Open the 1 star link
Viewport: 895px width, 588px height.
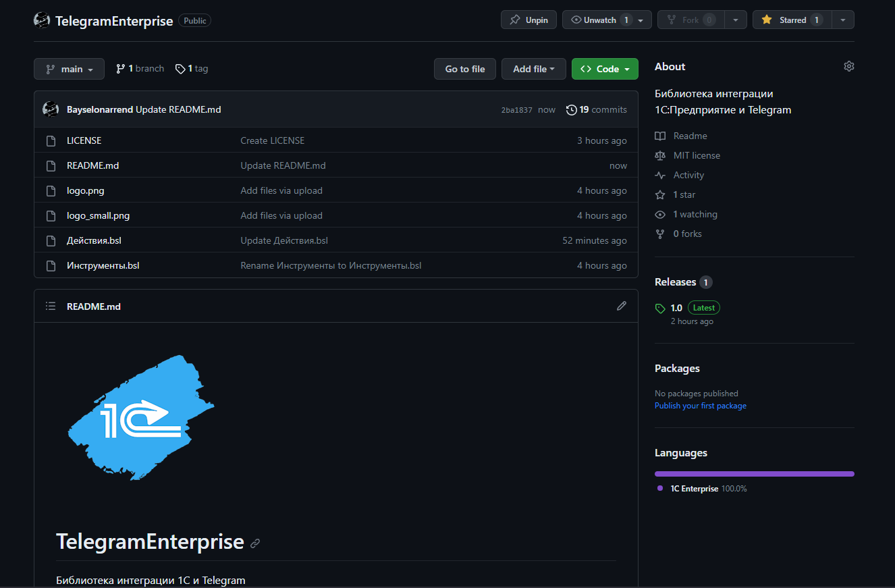[675, 194]
